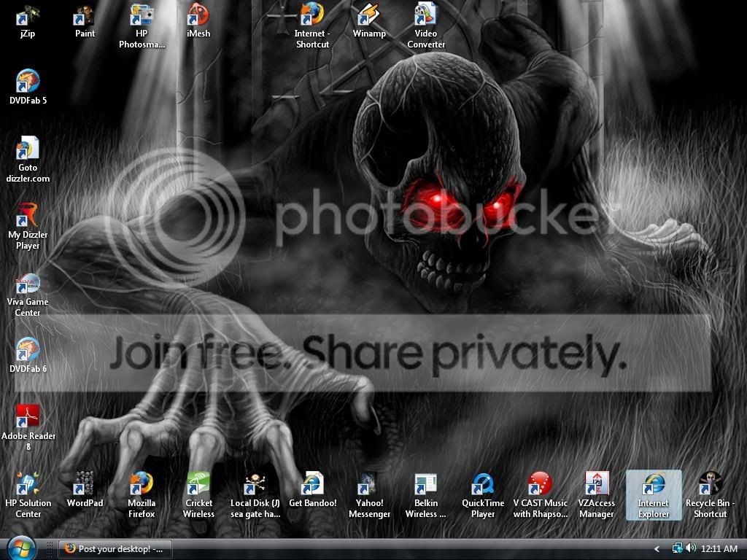Viewport: 747px width, 560px height.
Task: Launch the Mozilla Firefox desktop icon
Action: (x=142, y=495)
